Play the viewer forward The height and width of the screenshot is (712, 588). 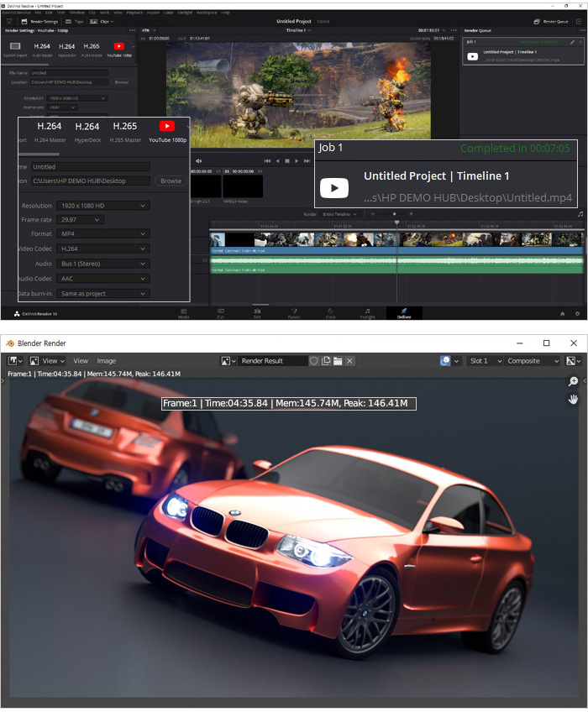pyautogui.click(x=297, y=160)
